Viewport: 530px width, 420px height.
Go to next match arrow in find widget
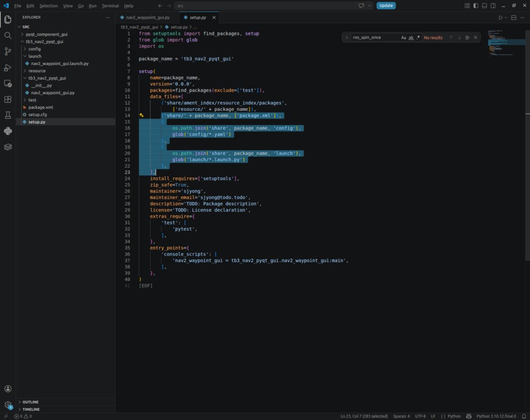pyautogui.click(x=459, y=38)
